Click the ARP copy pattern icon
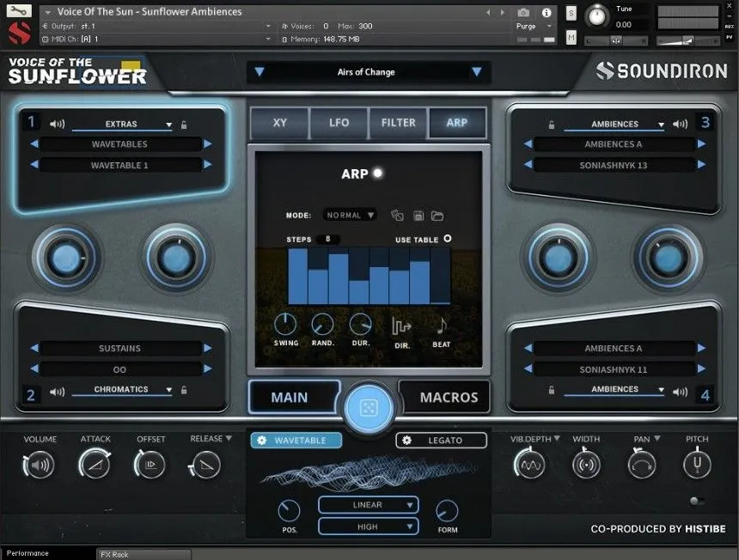The image size is (739, 560). click(x=397, y=216)
